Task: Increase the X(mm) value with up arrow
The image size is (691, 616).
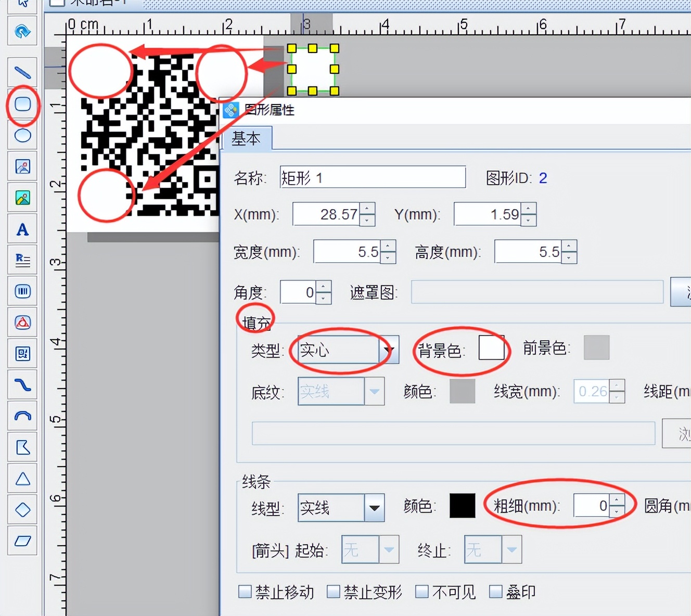Action: pos(367,209)
